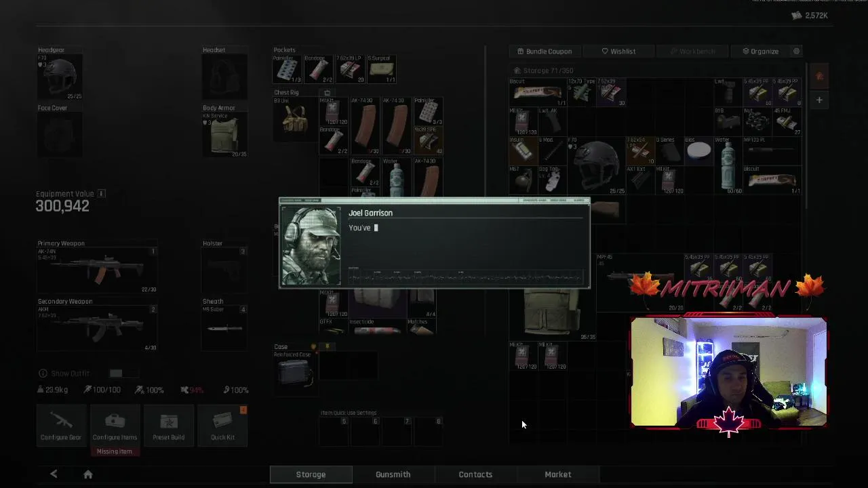Open the Wishlist
868x488 pixels.
click(618, 52)
